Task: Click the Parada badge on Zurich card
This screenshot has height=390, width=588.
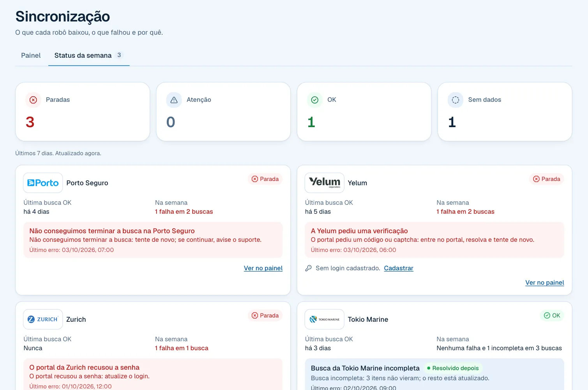Action: 265,316
